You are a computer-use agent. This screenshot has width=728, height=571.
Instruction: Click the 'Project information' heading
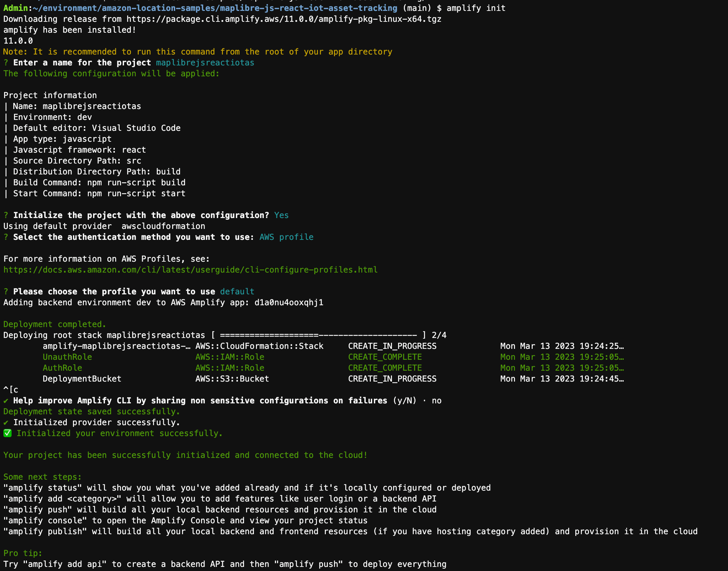[x=50, y=95]
